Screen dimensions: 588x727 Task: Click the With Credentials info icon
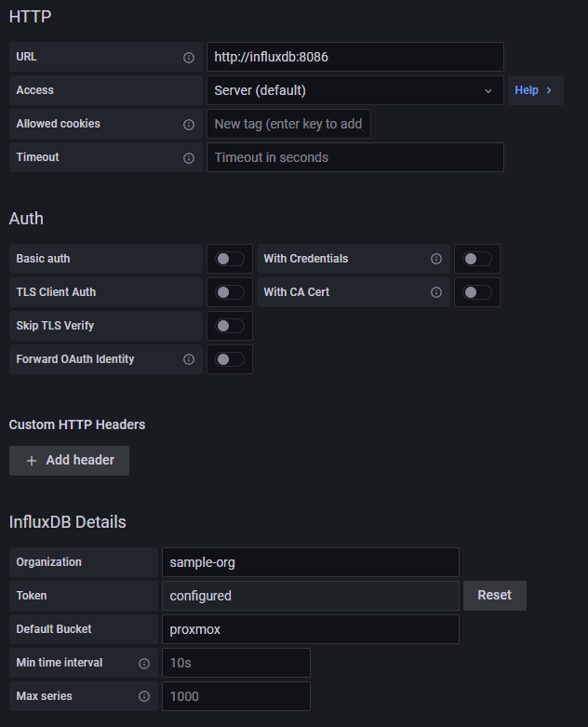point(436,259)
